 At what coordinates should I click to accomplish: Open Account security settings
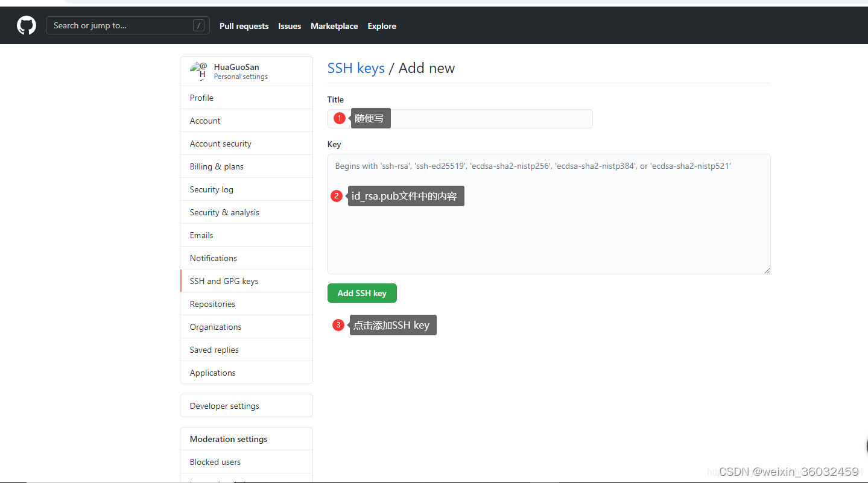(x=246, y=144)
